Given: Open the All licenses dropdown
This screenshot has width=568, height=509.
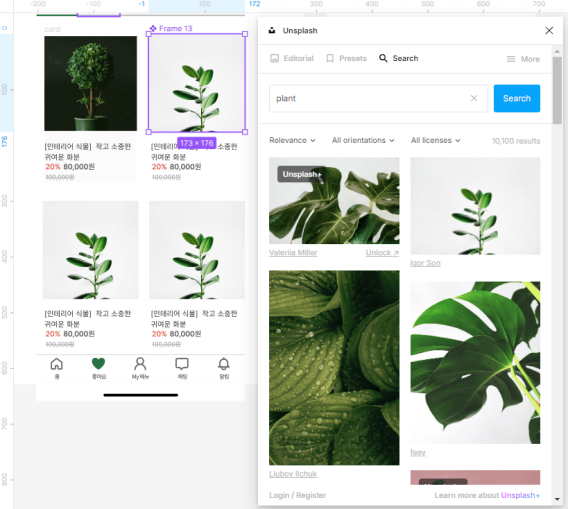Looking at the screenshot, I should pos(435,140).
